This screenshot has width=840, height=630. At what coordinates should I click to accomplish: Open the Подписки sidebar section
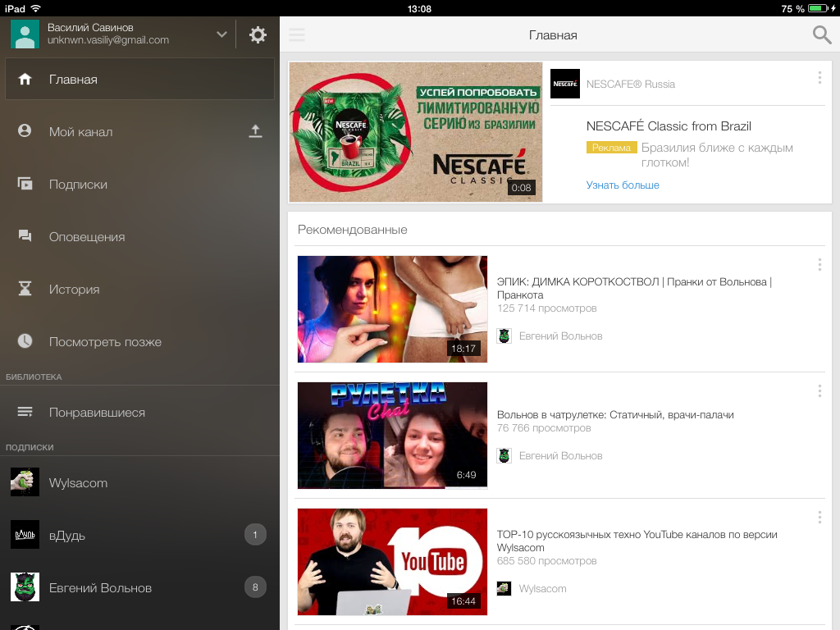pos(139,184)
